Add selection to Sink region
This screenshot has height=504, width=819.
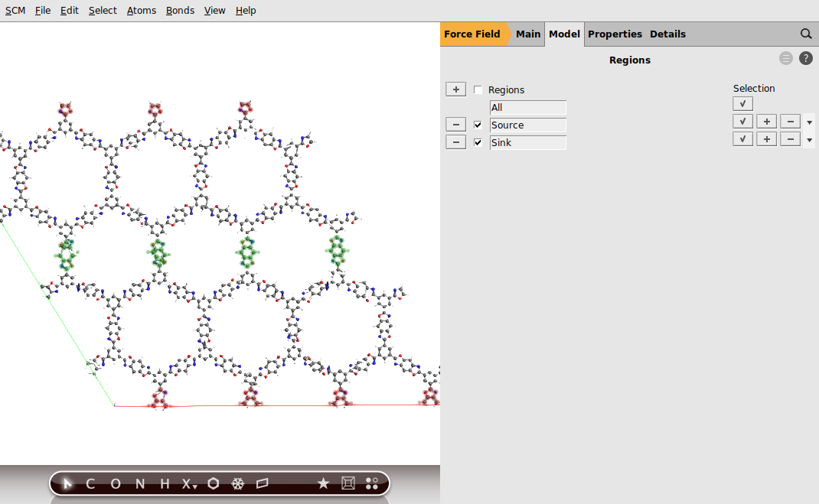tap(767, 139)
